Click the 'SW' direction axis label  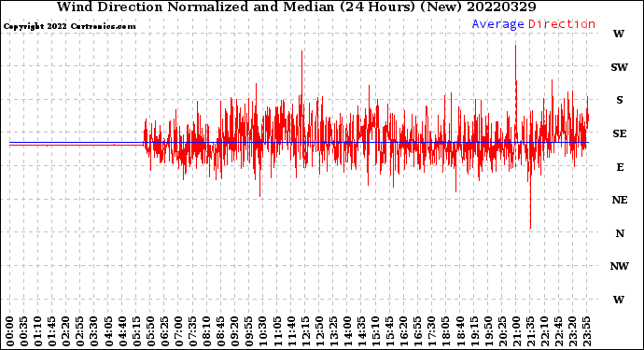[619, 67]
